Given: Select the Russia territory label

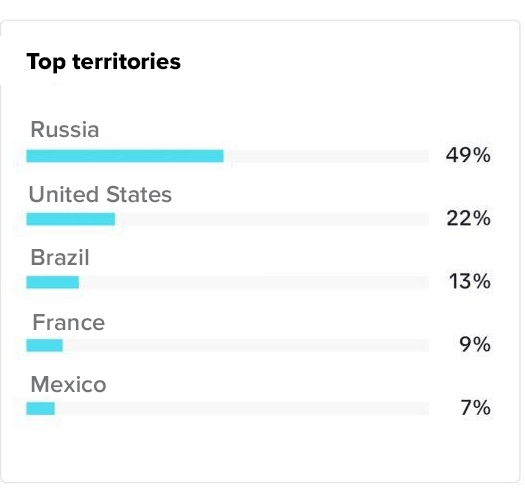Looking at the screenshot, I should [x=65, y=129].
